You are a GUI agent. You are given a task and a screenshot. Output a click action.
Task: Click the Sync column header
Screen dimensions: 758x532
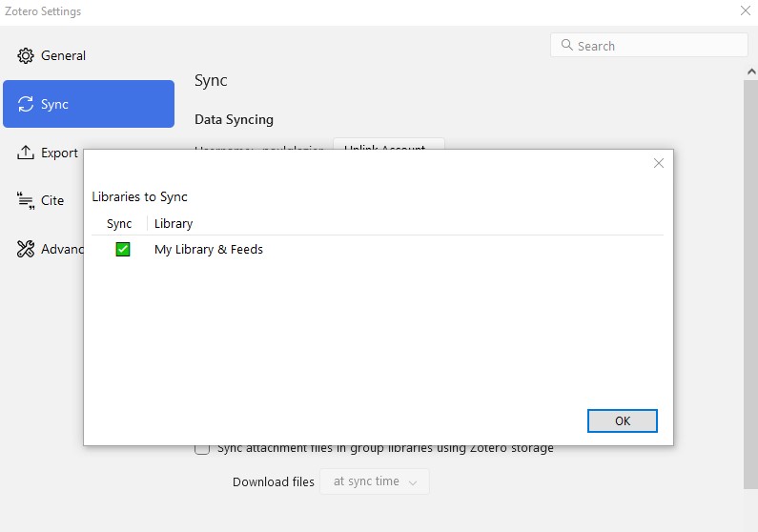pos(119,224)
